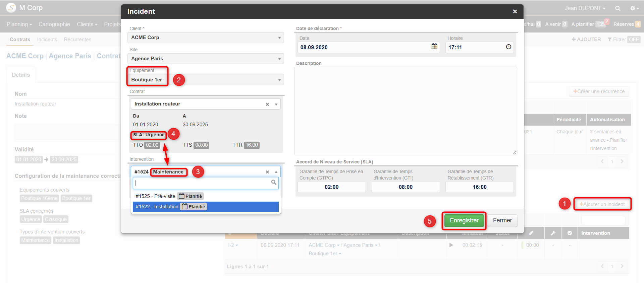644x283 pixels.
Task: Open Jean DUPONT user menu
Action: 585,8
